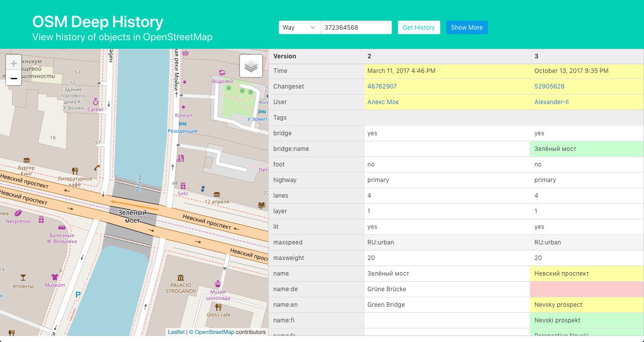Open user Алекс Мок profile link
This screenshot has width=644, height=342.
[x=383, y=102]
